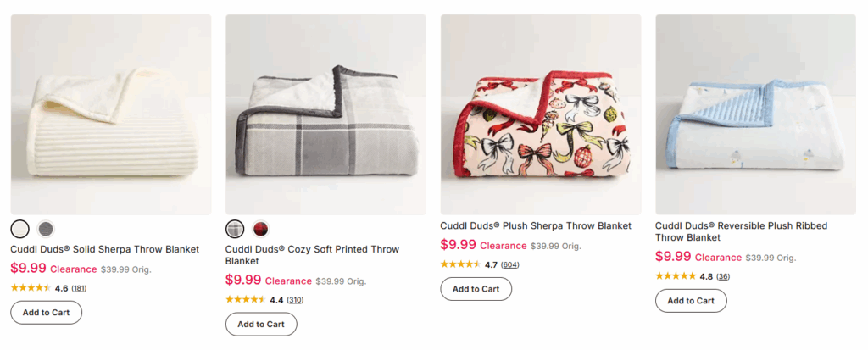Screen dimensions: 868x350
Task: Choose the red plaid swatch for Cozy Soft throw
Action: tap(261, 229)
